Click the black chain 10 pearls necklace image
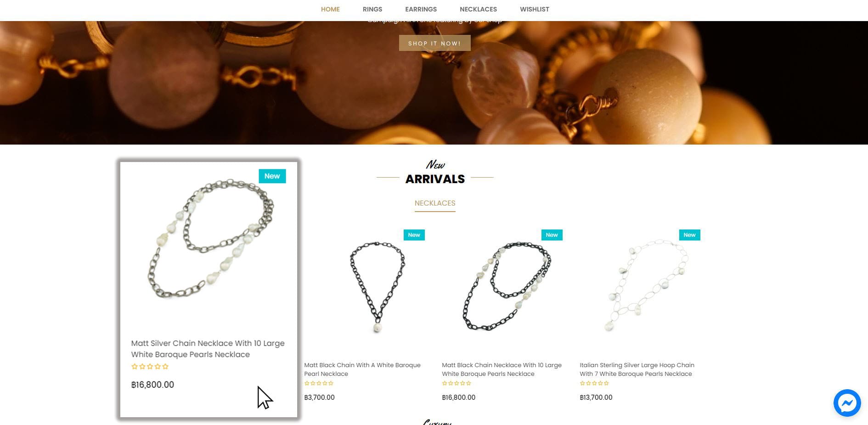868x425 pixels. click(507, 286)
